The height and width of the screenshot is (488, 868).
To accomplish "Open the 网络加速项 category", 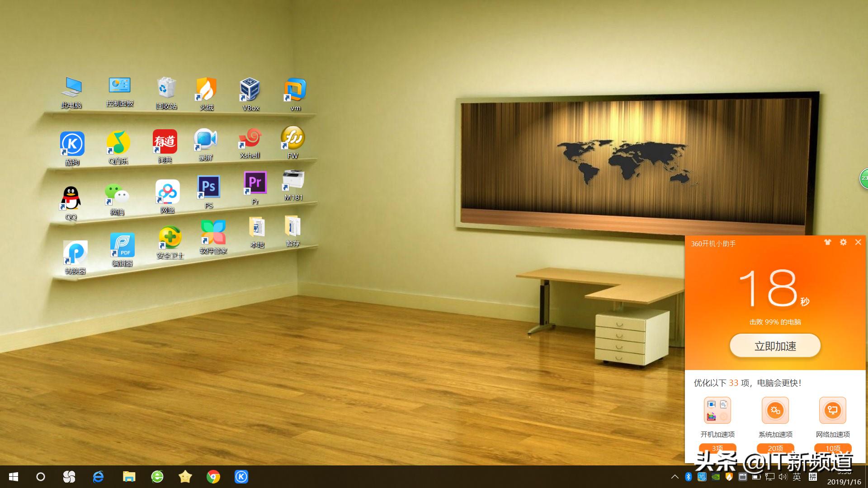I will coord(833,411).
